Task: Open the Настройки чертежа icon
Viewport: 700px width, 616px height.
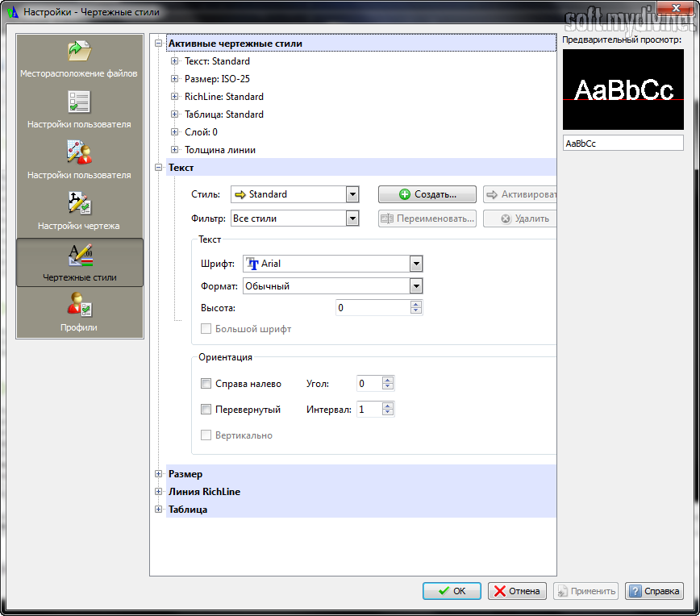Action: click(79, 203)
